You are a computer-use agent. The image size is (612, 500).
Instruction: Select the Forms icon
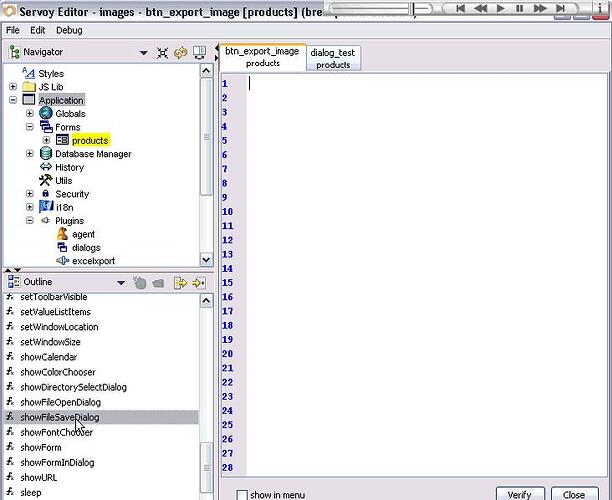click(46, 126)
